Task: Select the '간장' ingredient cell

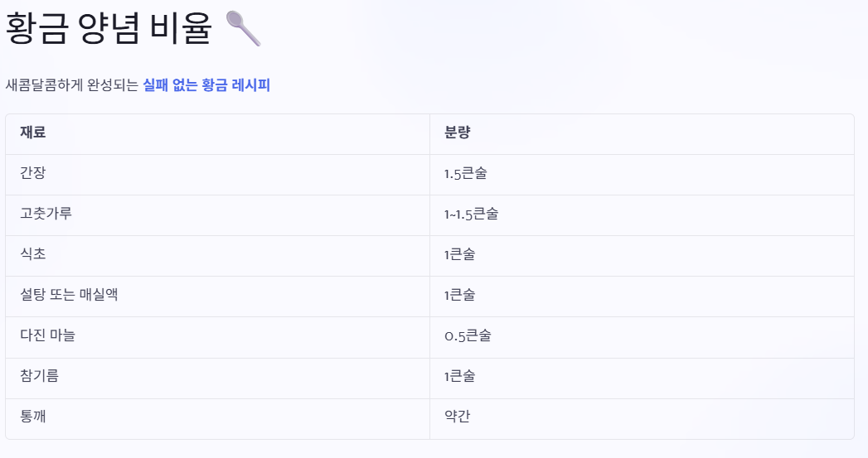Action: pyautogui.click(x=217, y=175)
